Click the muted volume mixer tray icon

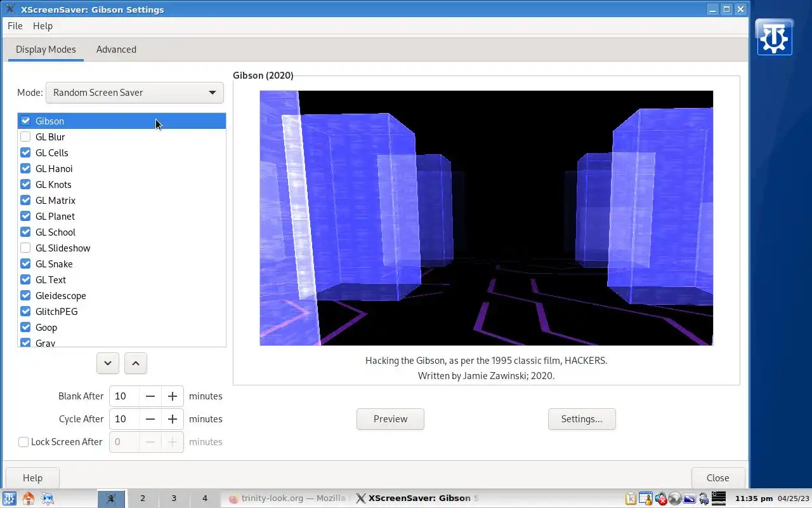pyautogui.click(x=661, y=498)
